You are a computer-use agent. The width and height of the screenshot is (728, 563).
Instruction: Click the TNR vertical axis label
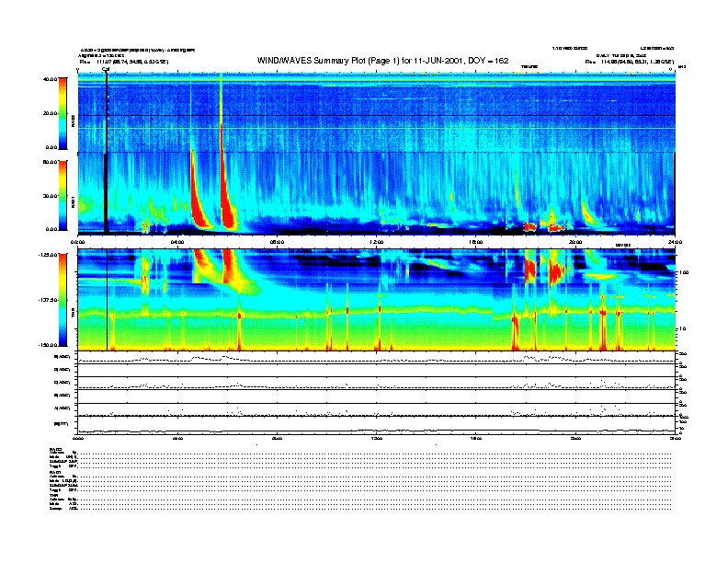73,315
